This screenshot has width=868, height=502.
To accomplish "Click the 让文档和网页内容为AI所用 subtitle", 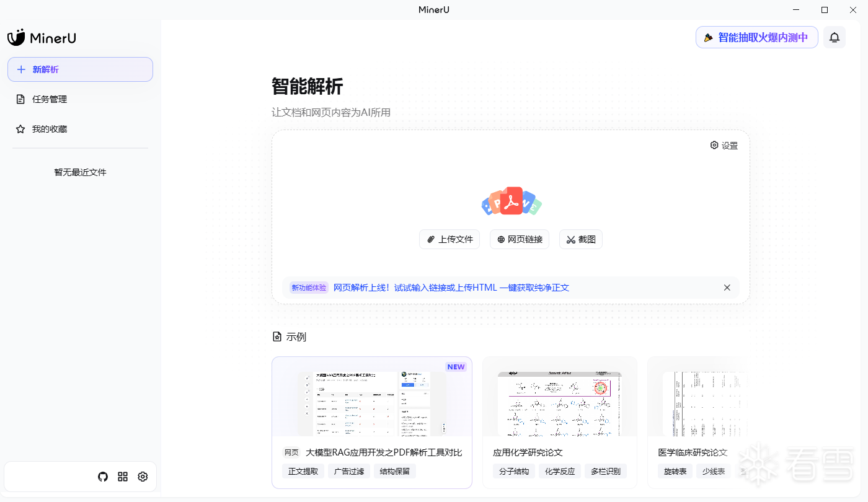I will point(331,112).
